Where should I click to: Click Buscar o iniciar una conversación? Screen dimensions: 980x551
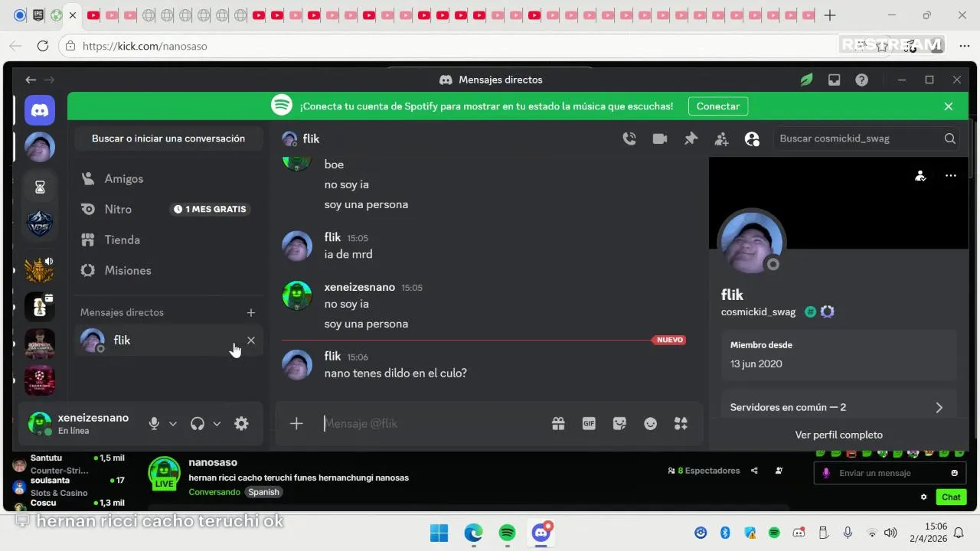coord(168,139)
